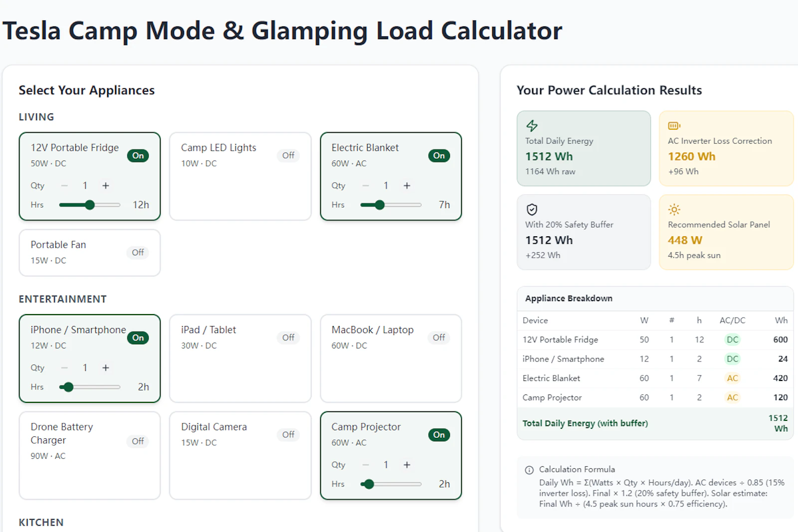
Task: Click the shield icon on Safety Buffer card
Action: coord(532,209)
